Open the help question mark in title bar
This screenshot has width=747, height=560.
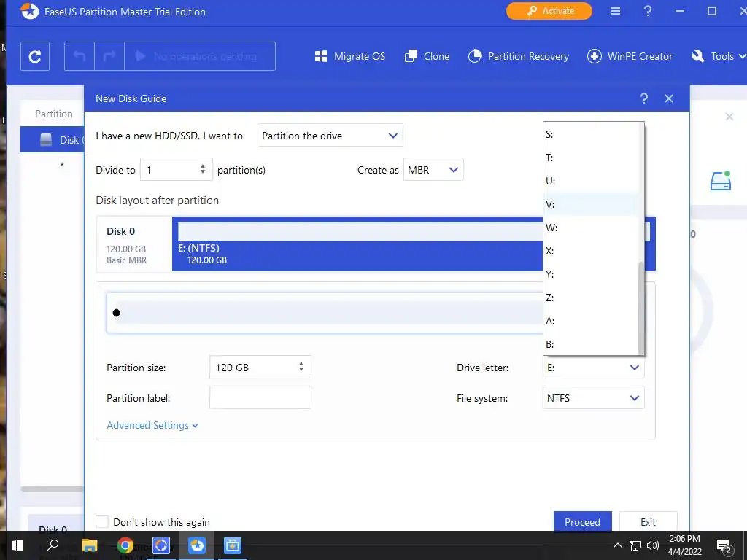click(648, 11)
